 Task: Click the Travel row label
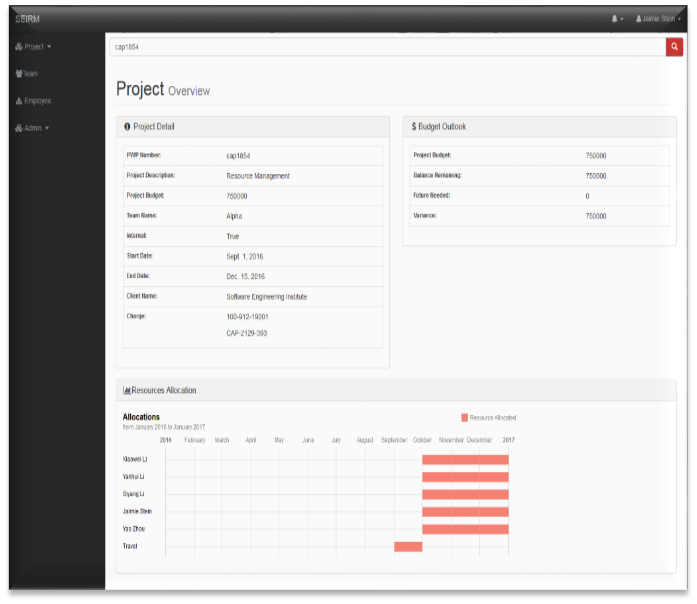[130, 546]
